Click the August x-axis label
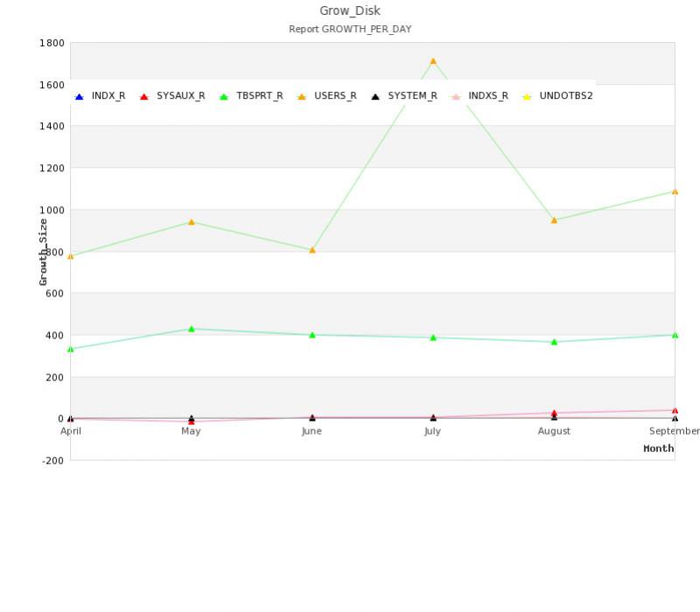700x612 pixels. (x=554, y=431)
